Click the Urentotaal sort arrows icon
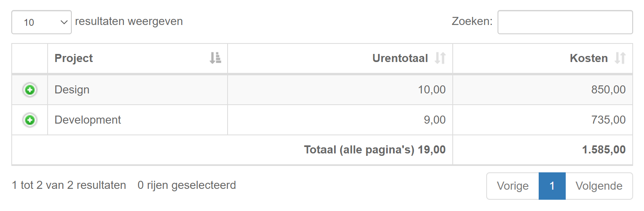The width and height of the screenshot is (644, 211). (440, 58)
